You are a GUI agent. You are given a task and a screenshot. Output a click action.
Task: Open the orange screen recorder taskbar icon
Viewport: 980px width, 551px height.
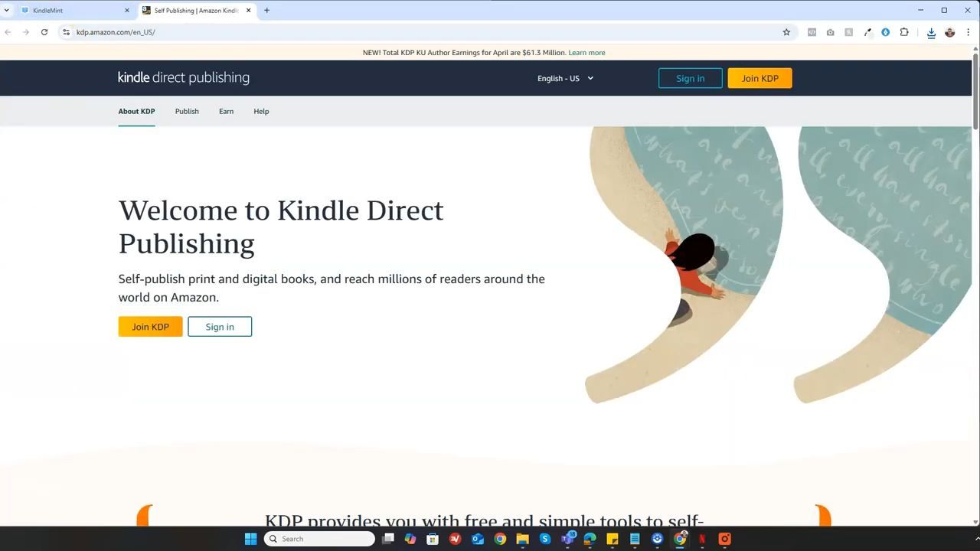point(724,539)
